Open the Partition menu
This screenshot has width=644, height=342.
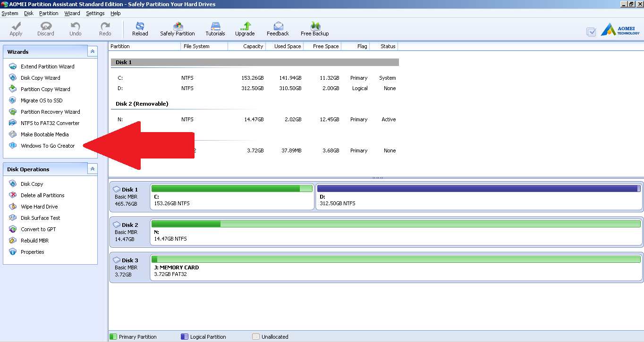(x=49, y=13)
